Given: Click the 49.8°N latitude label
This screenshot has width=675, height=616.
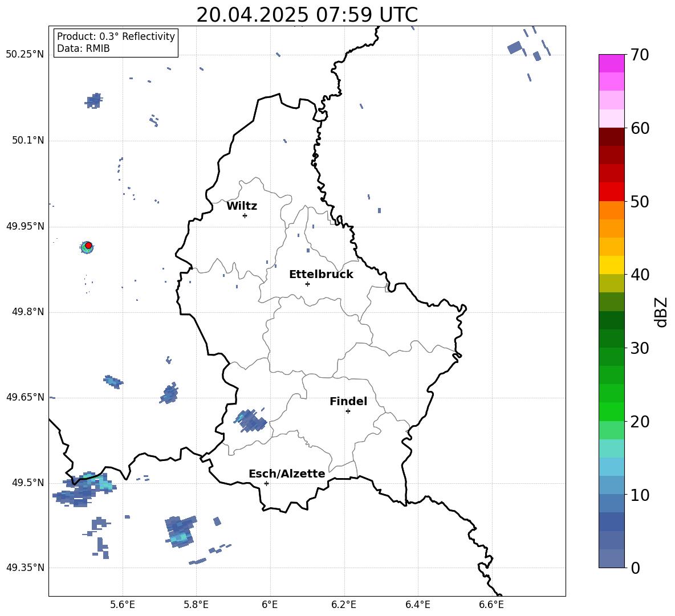Looking at the screenshot, I should click(28, 312).
